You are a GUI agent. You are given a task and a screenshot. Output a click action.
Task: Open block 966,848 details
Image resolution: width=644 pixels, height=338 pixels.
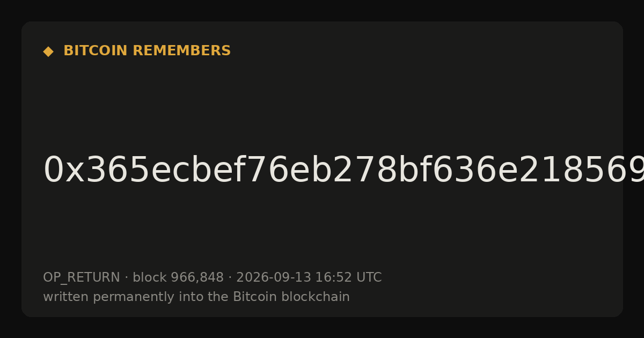tap(178, 277)
